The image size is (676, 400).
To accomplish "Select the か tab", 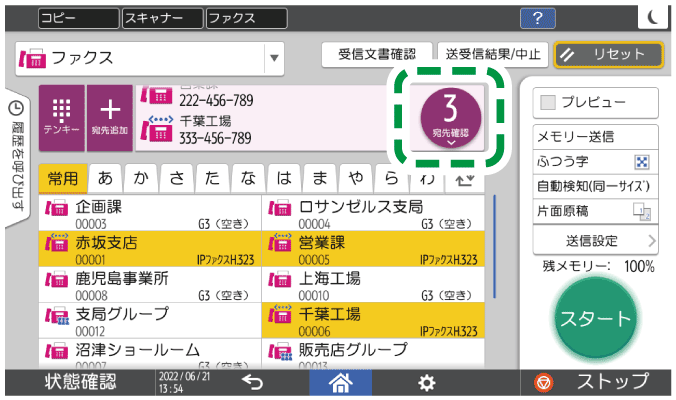I will click(141, 178).
